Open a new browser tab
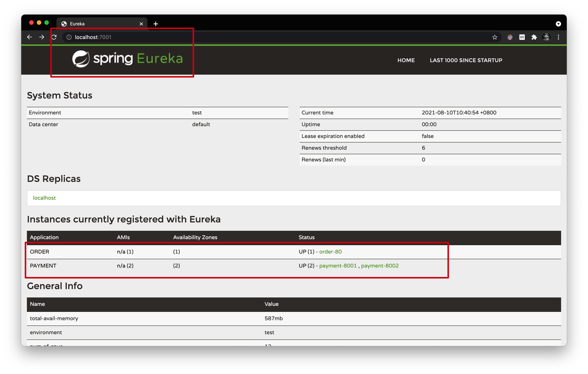 point(156,24)
